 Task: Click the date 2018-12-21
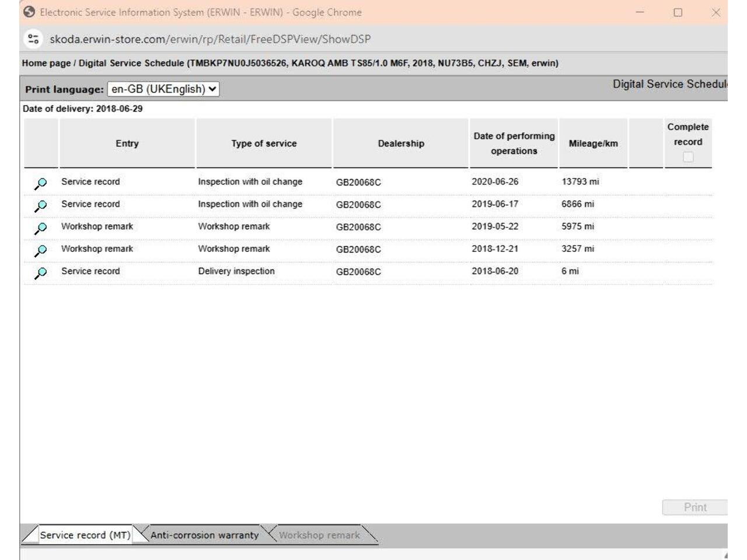coord(495,249)
